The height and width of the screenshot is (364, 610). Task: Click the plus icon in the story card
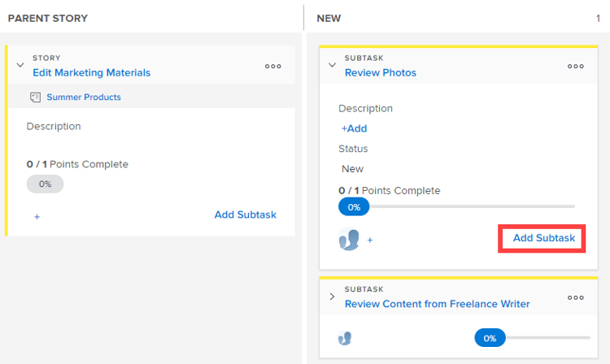pos(37,217)
